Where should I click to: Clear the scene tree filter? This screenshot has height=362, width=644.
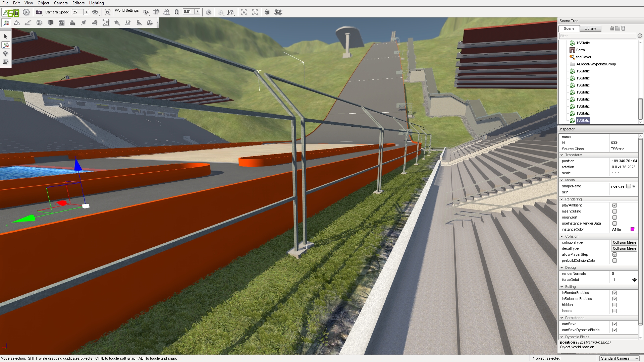pyautogui.click(x=640, y=36)
